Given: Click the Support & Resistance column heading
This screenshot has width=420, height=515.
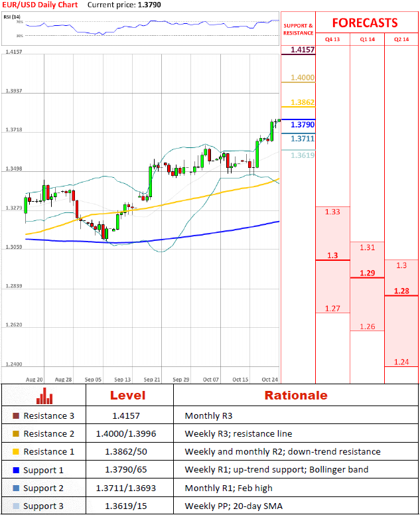Looking at the screenshot, I should pyautogui.click(x=298, y=29).
